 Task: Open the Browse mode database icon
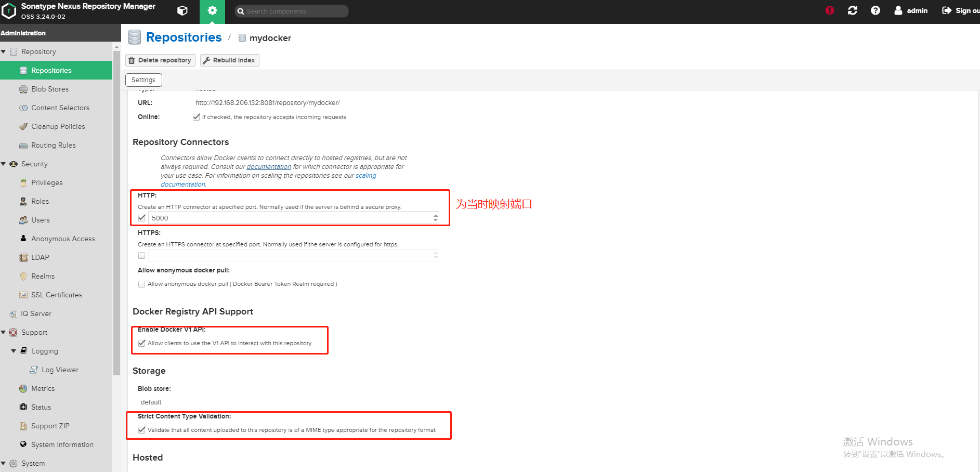[182, 11]
